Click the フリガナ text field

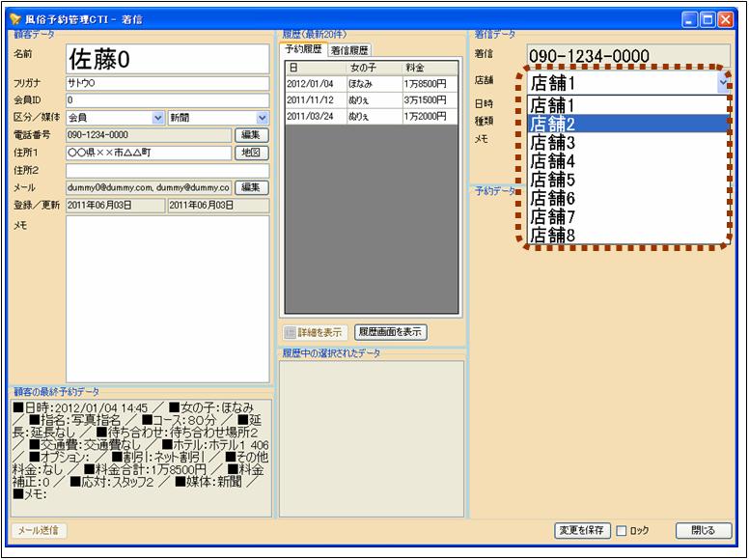(167, 83)
